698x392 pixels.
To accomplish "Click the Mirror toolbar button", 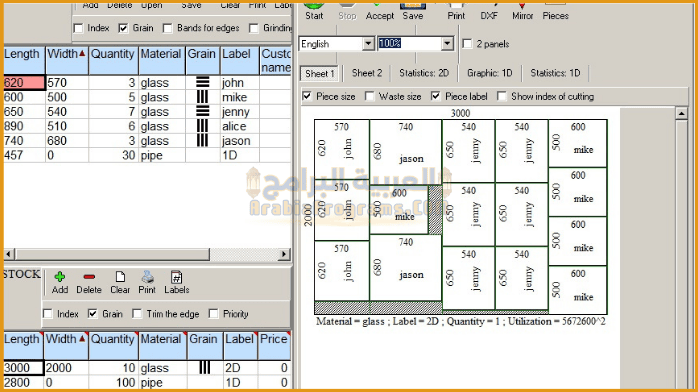I will [x=523, y=11].
